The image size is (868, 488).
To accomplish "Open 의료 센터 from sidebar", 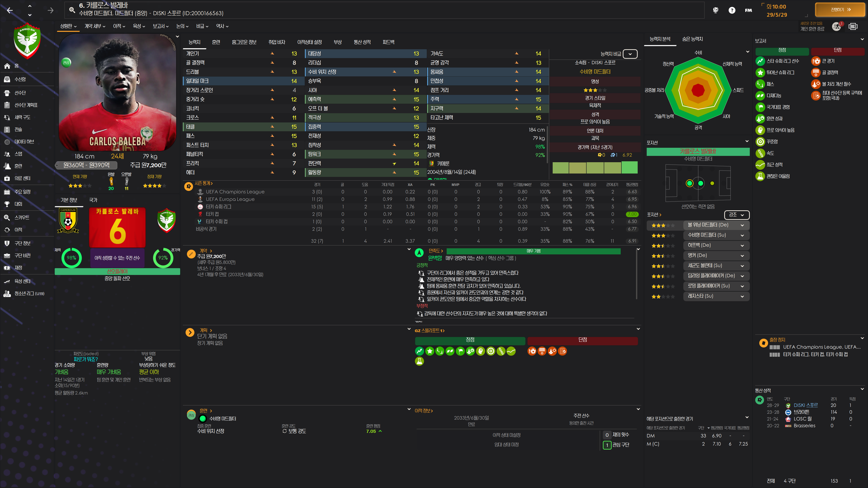I will (x=22, y=178).
